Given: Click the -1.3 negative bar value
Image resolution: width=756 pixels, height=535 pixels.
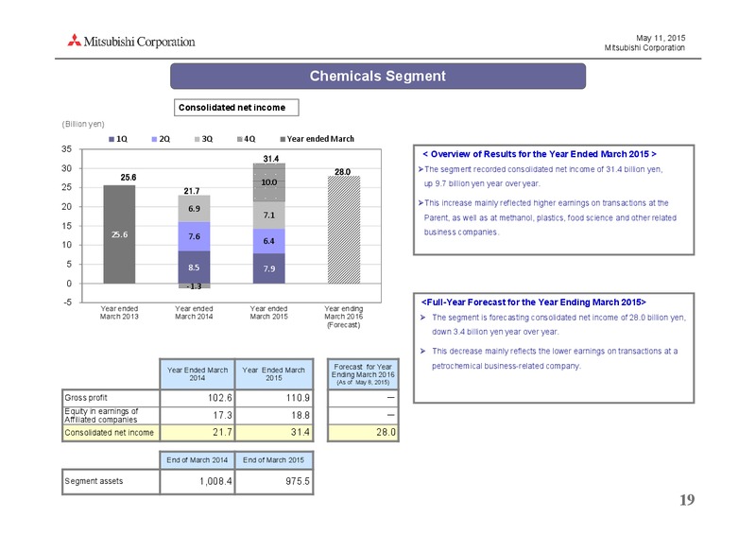Looking at the screenshot, I should (x=194, y=286).
